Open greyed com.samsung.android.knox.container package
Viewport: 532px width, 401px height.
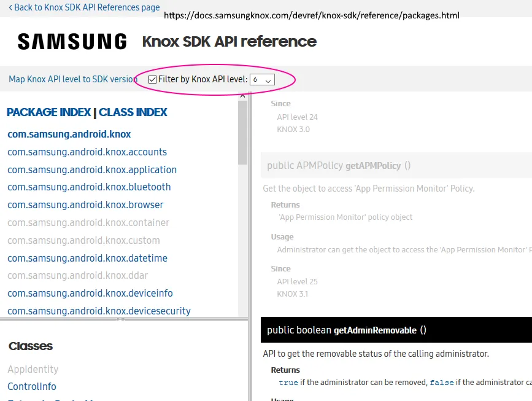tap(88, 223)
